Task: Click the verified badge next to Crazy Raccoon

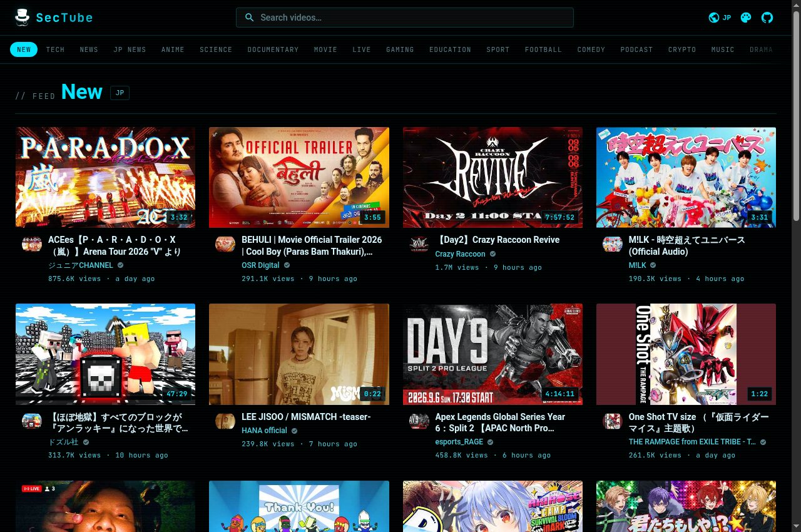Action: coord(492,254)
